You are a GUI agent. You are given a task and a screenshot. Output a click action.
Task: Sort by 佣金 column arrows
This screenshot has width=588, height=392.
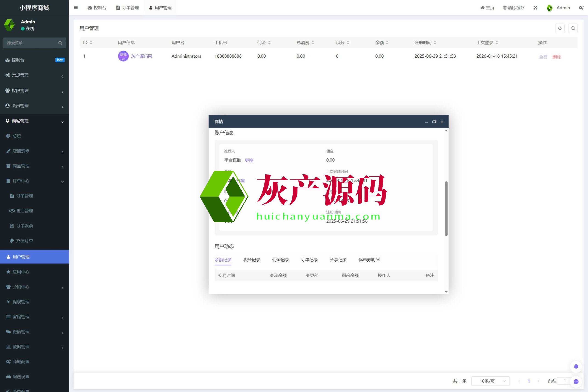click(269, 42)
